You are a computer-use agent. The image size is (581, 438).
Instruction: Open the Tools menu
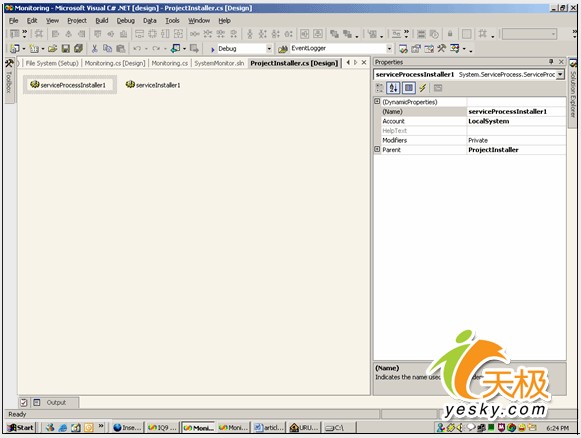(x=172, y=21)
